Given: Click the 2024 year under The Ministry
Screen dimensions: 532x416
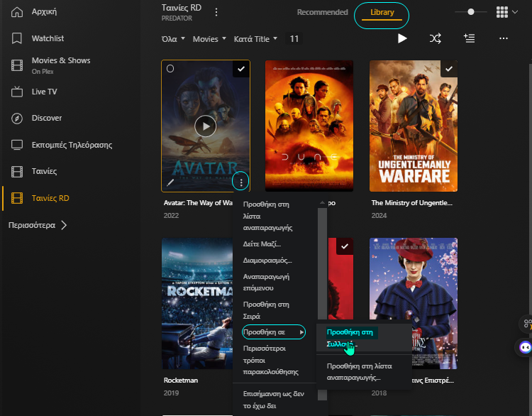Looking at the screenshot, I should (x=379, y=216).
